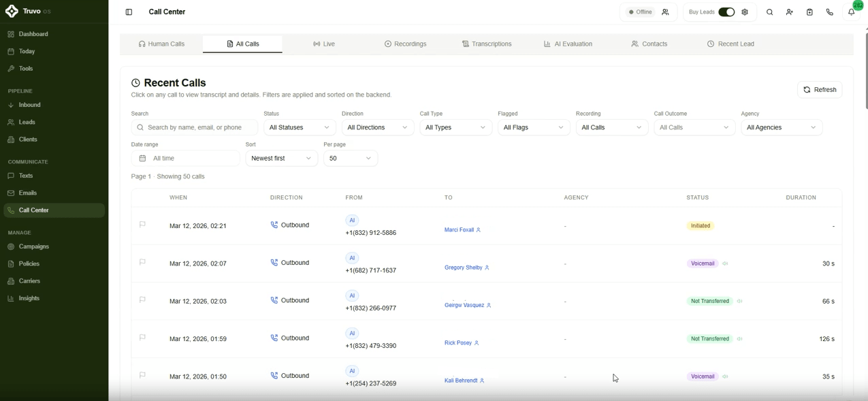This screenshot has height=401, width=868.
Task: Toggle the Buy Leads switch
Action: click(x=726, y=12)
